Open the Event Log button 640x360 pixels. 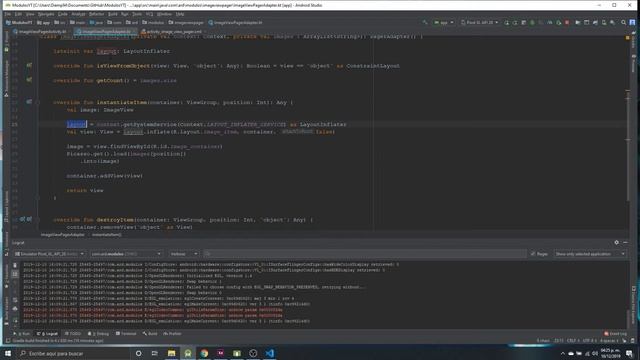(x=616, y=333)
